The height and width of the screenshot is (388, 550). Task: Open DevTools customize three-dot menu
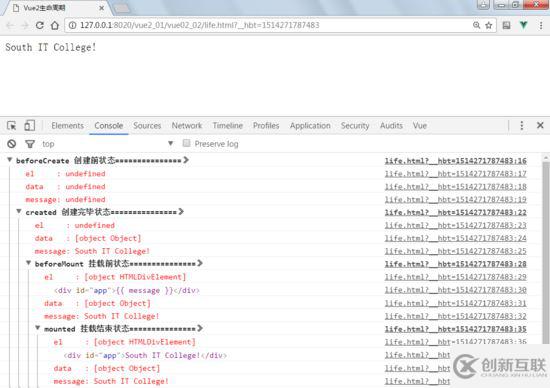[x=522, y=126]
